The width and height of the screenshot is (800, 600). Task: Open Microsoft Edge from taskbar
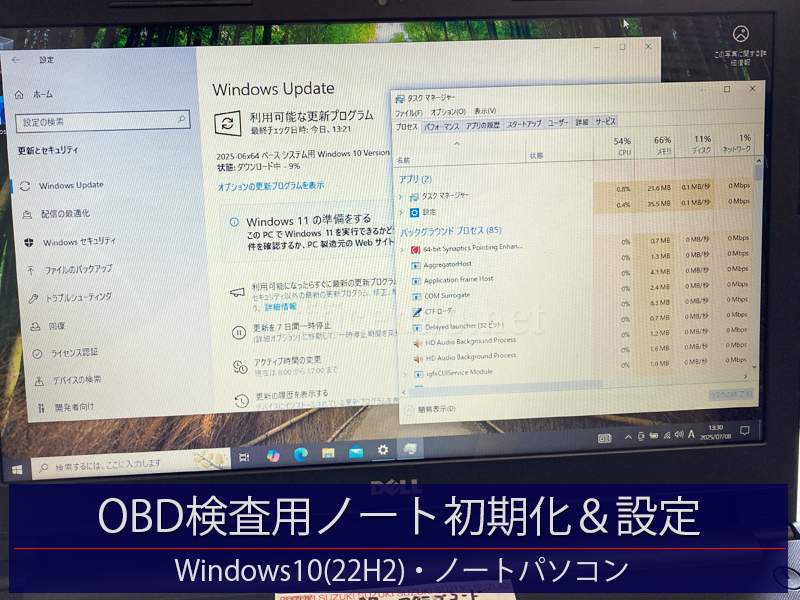(x=301, y=454)
